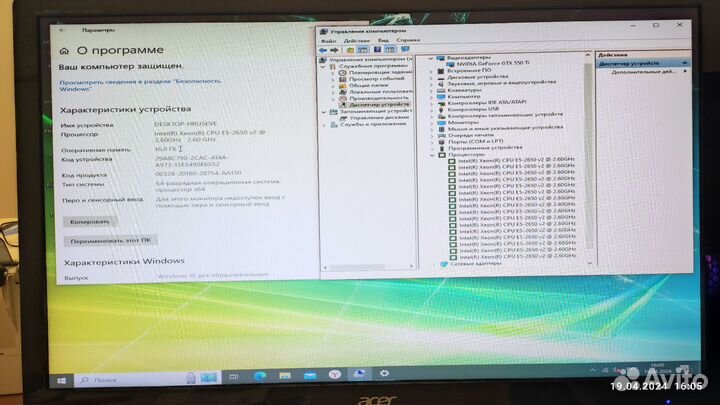Click the back arrow in Параметры window
The height and width of the screenshot is (405, 720).
63,30
